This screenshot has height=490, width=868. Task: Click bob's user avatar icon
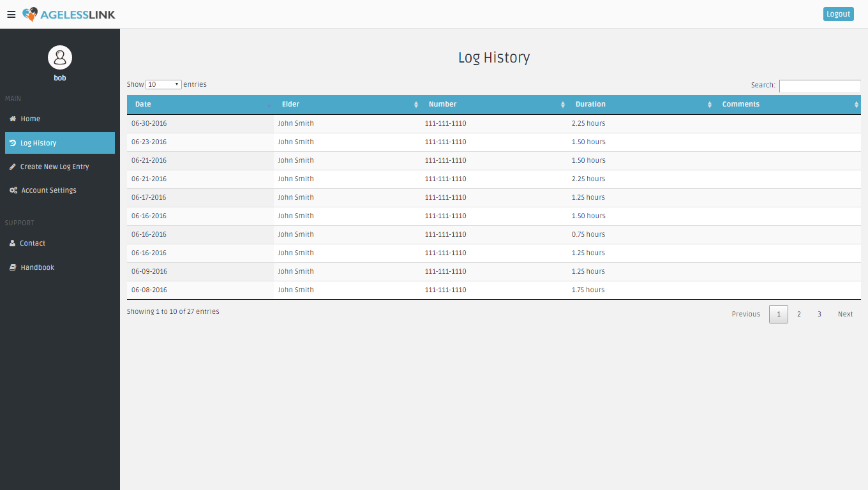[60, 57]
